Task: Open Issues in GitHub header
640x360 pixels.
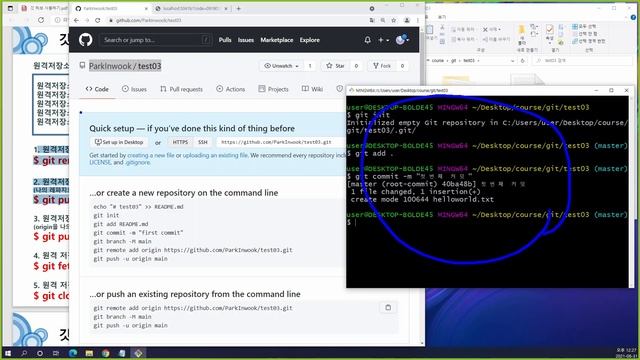Action: click(246, 40)
